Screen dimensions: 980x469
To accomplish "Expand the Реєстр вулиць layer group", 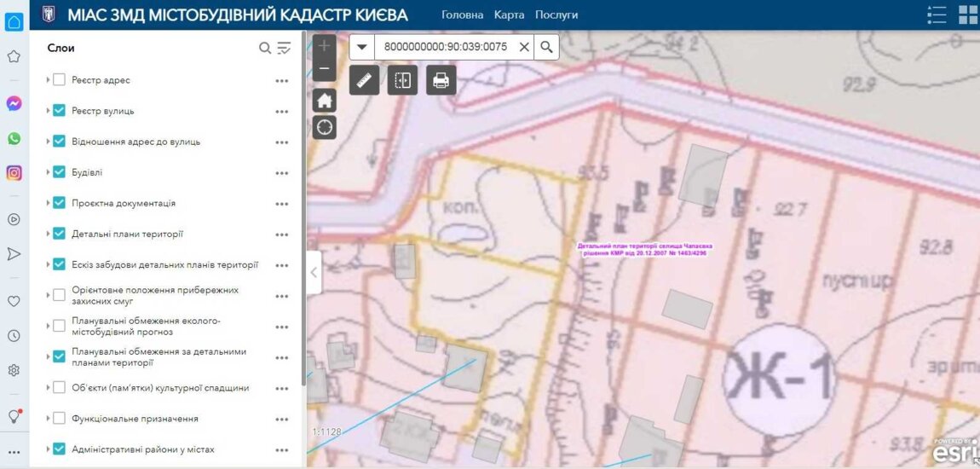I will click(x=48, y=111).
